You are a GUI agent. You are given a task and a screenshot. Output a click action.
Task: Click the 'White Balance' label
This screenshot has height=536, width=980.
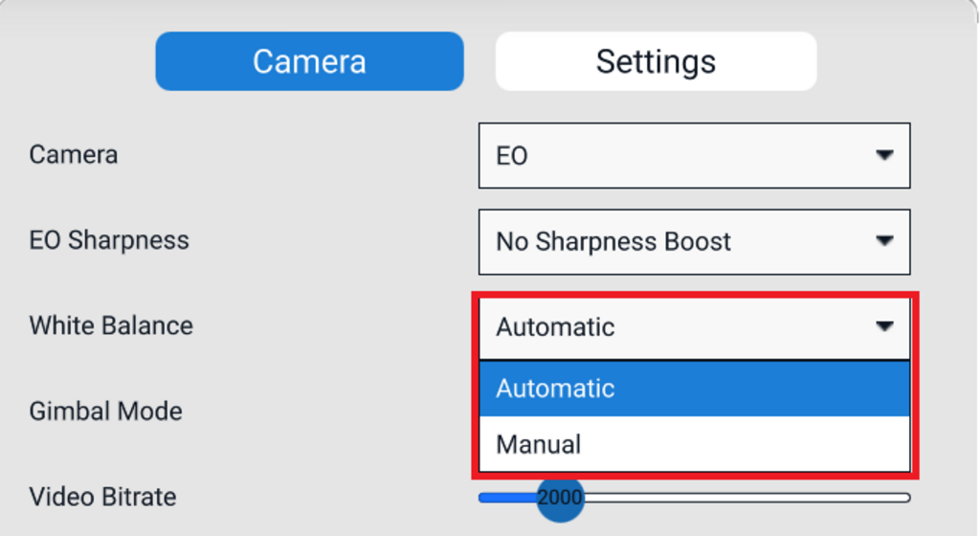click(x=111, y=325)
